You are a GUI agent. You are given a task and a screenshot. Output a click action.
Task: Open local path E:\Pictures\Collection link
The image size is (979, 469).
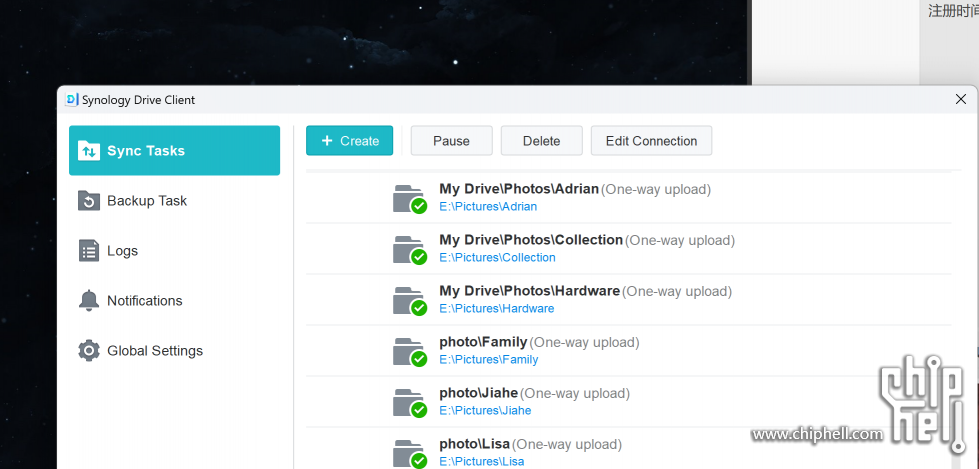(x=498, y=258)
